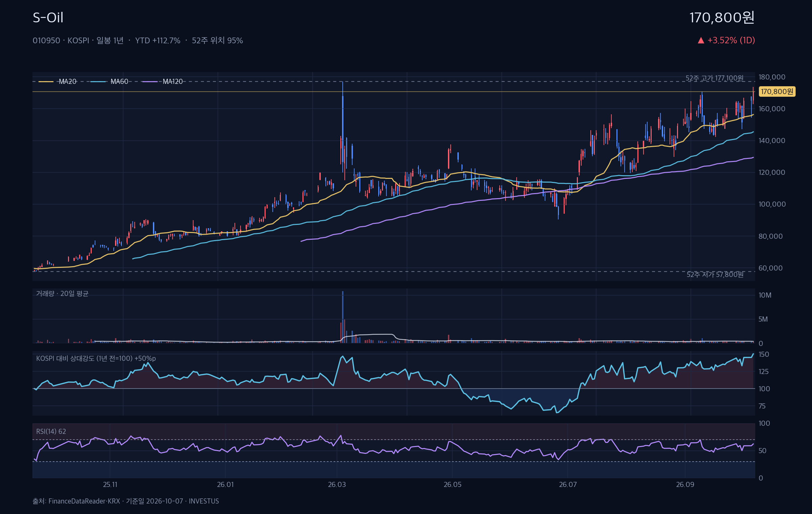Click the S-Oil chart title

point(48,18)
